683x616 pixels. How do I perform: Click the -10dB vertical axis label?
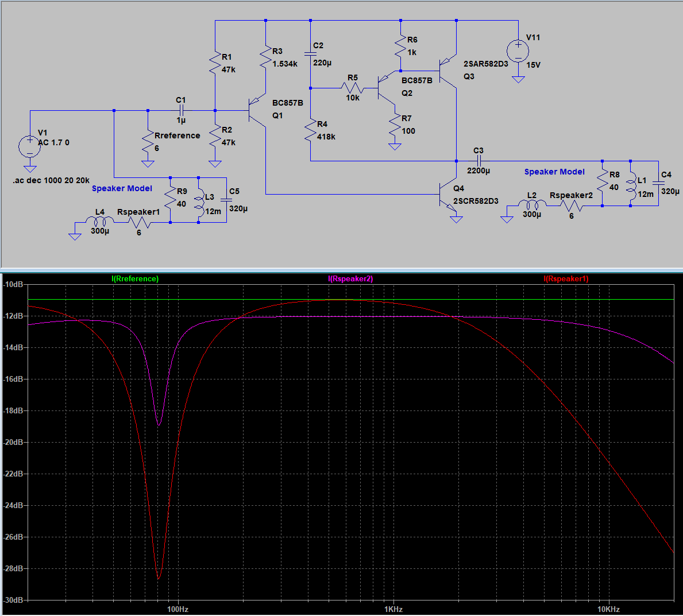(13, 285)
